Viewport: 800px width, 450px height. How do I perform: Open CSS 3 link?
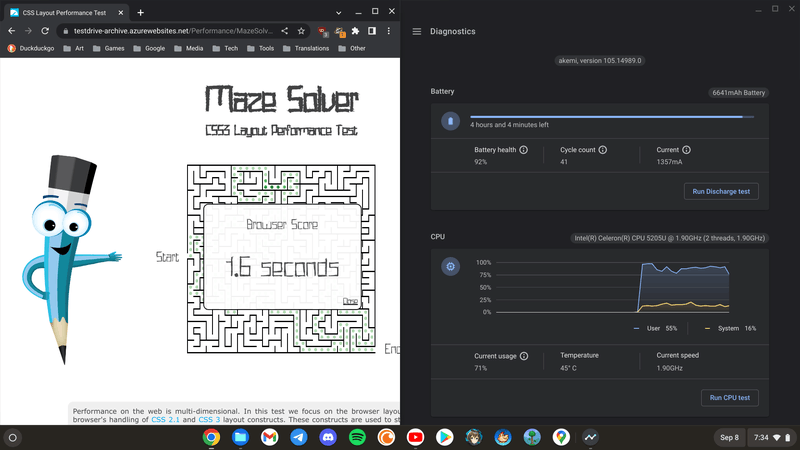tap(209, 419)
